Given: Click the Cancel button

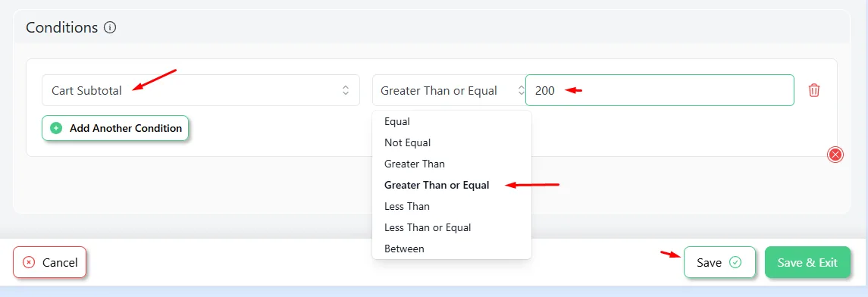Looking at the screenshot, I should click(49, 262).
